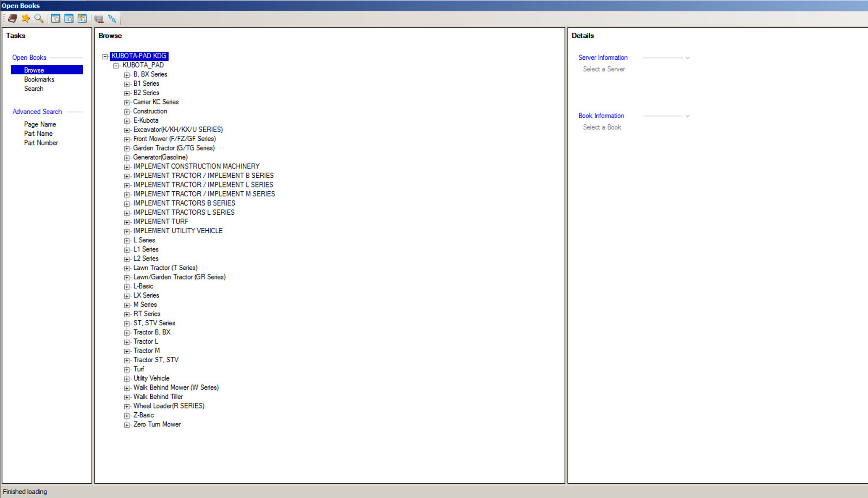Viewport: 868px width, 498px height.
Task: Collapse the Server Information section chevron
Action: (687, 58)
